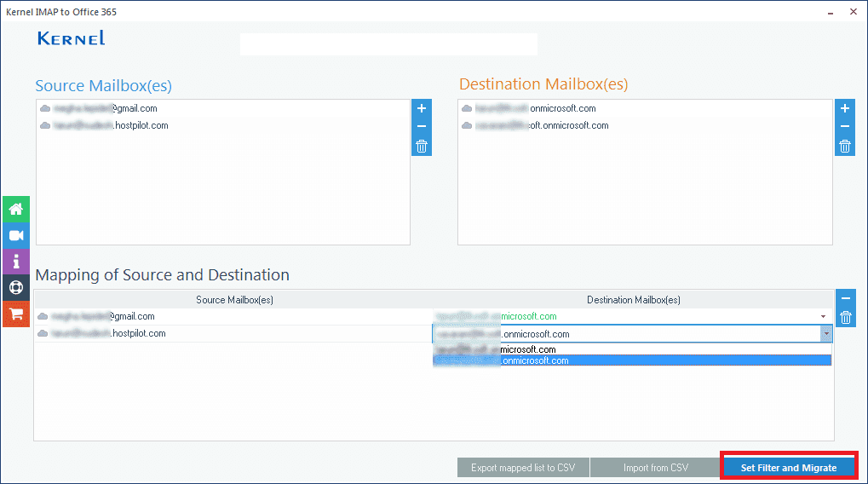Click the Destination Mailbox(es) column header
The image size is (868, 484).
tap(633, 300)
